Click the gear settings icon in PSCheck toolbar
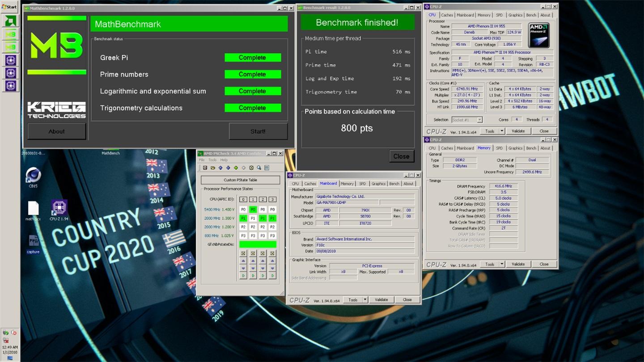 (251, 168)
